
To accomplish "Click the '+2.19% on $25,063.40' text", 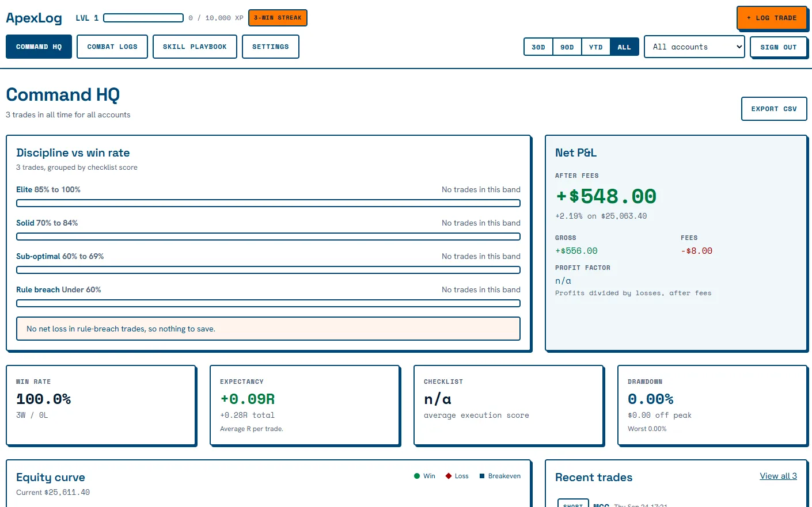I will [601, 216].
